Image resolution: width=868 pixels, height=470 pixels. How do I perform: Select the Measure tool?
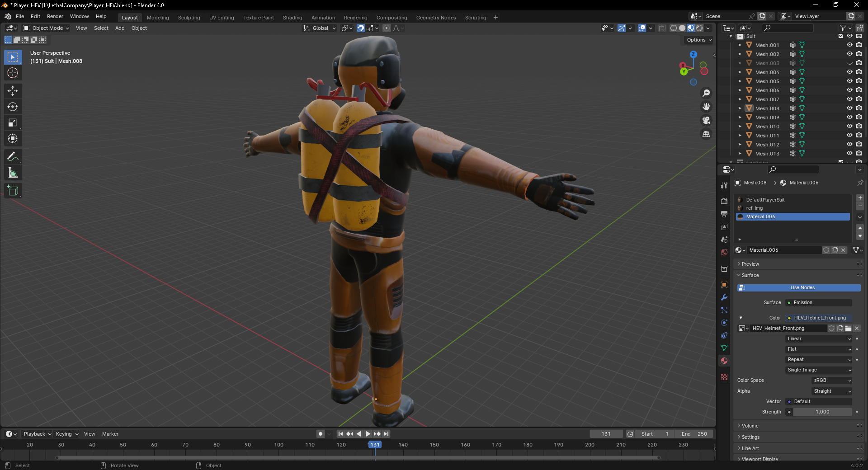coord(13,173)
